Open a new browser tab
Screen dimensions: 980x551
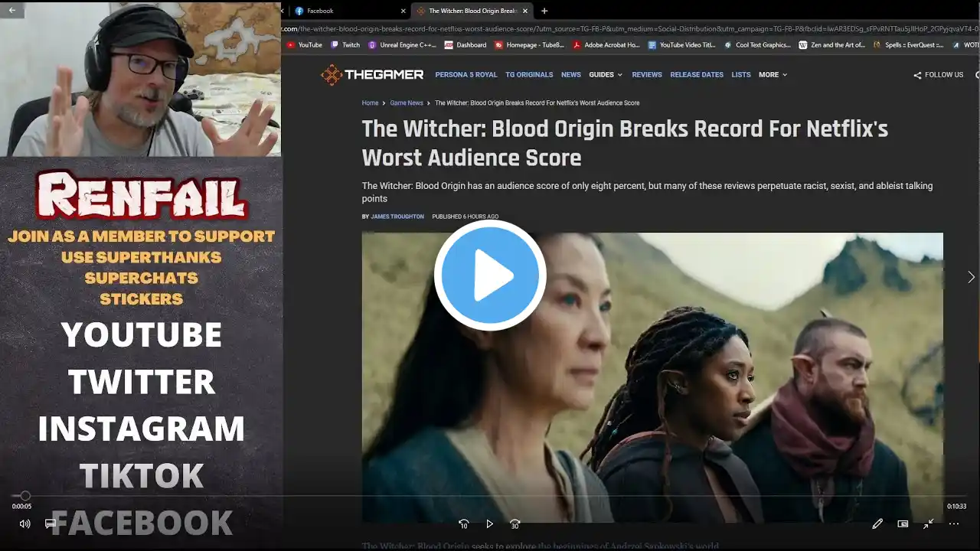coord(544,11)
